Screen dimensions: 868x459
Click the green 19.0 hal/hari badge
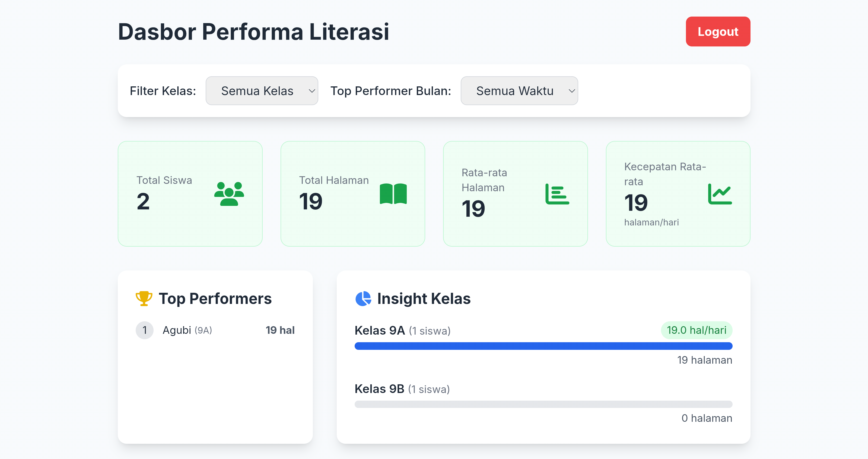tap(697, 330)
